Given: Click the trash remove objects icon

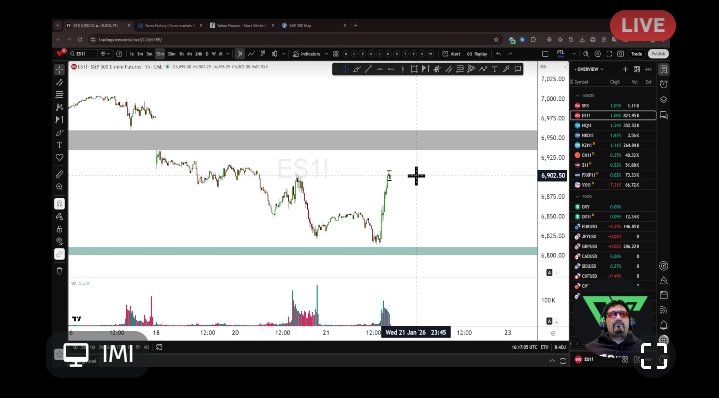Looking at the screenshot, I should click(59, 271).
